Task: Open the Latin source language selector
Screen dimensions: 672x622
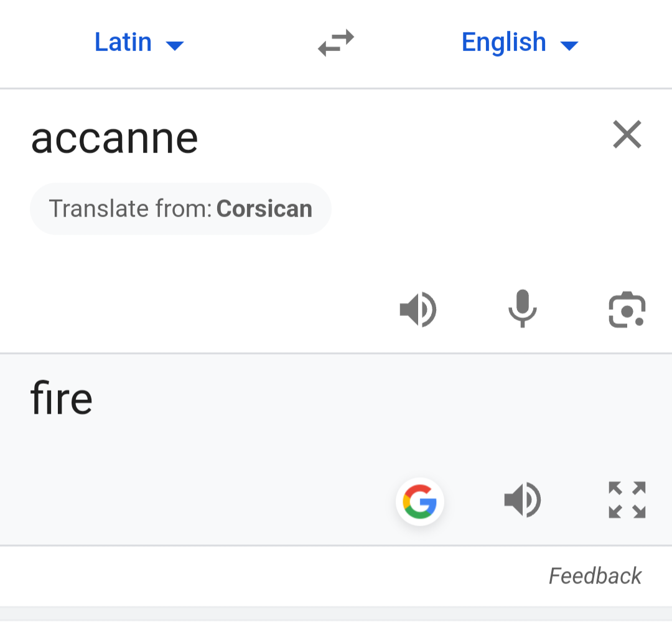Action: [123, 42]
